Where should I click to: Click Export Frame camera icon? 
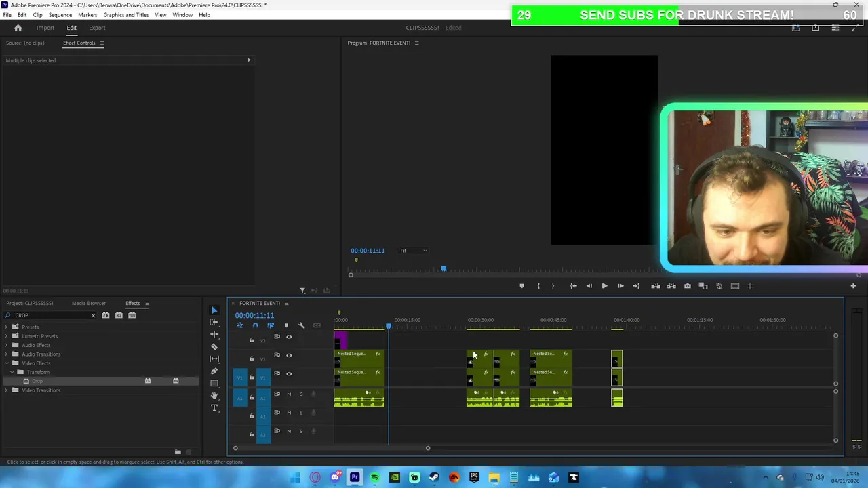click(x=687, y=286)
